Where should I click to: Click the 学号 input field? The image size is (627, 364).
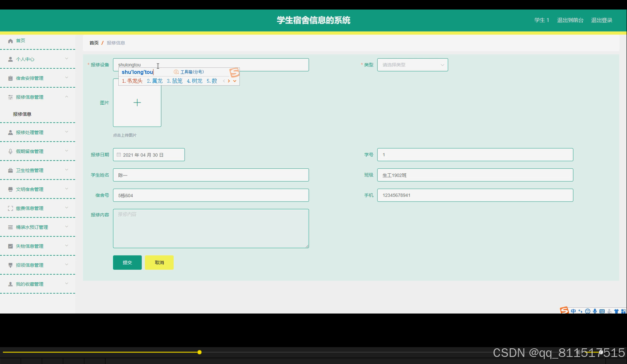(x=475, y=155)
